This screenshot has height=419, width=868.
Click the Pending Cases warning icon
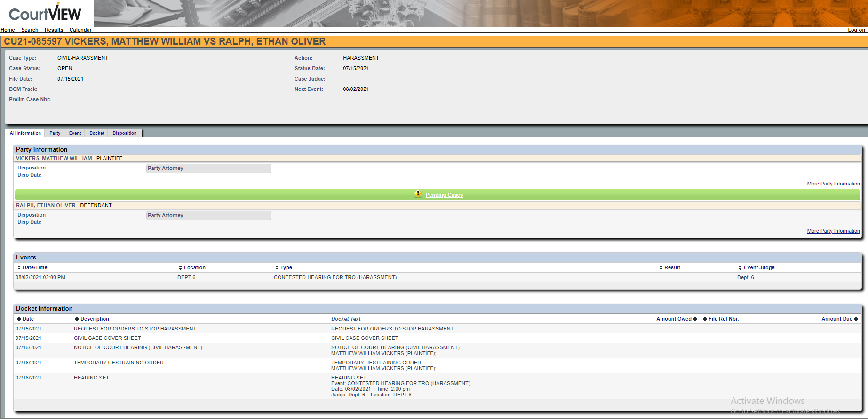[418, 194]
